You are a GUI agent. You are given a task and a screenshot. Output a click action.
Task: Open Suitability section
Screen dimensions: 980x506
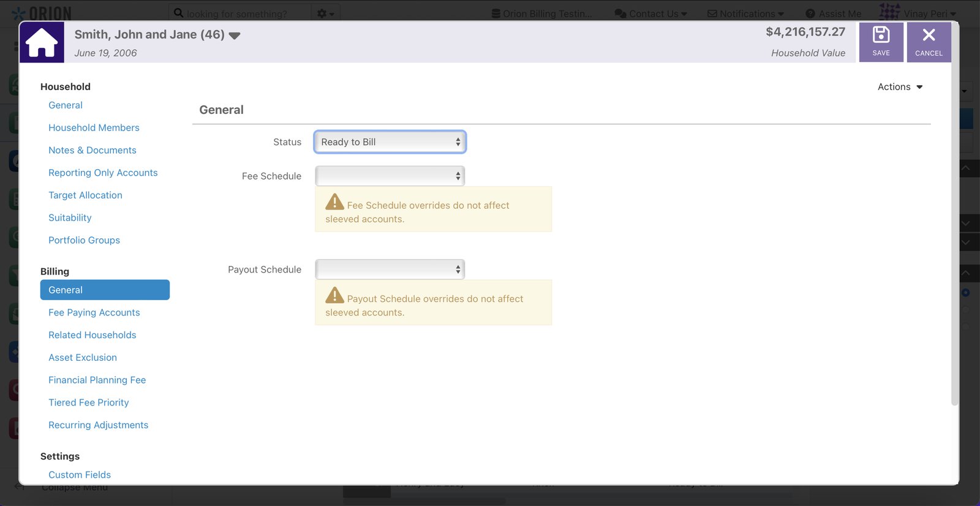[70, 217]
